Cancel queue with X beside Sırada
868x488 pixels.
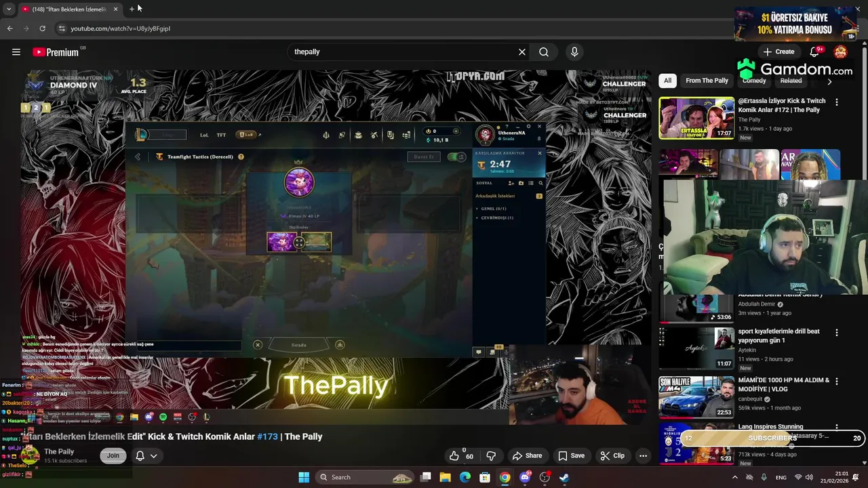[x=258, y=345]
